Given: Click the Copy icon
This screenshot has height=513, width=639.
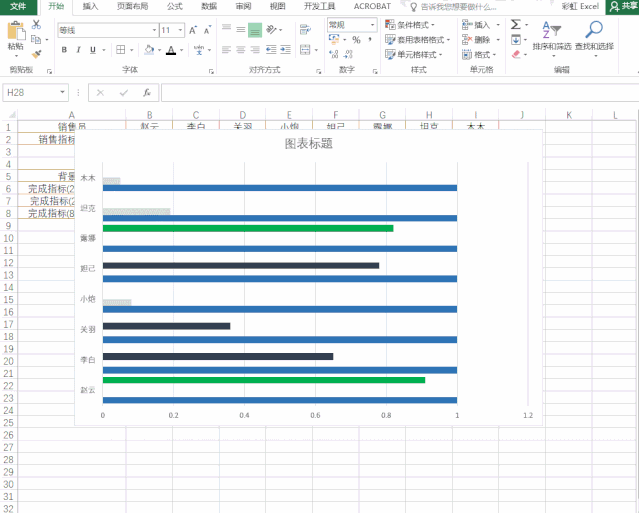Looking at the screenshot, I should (x=36, y=40).
